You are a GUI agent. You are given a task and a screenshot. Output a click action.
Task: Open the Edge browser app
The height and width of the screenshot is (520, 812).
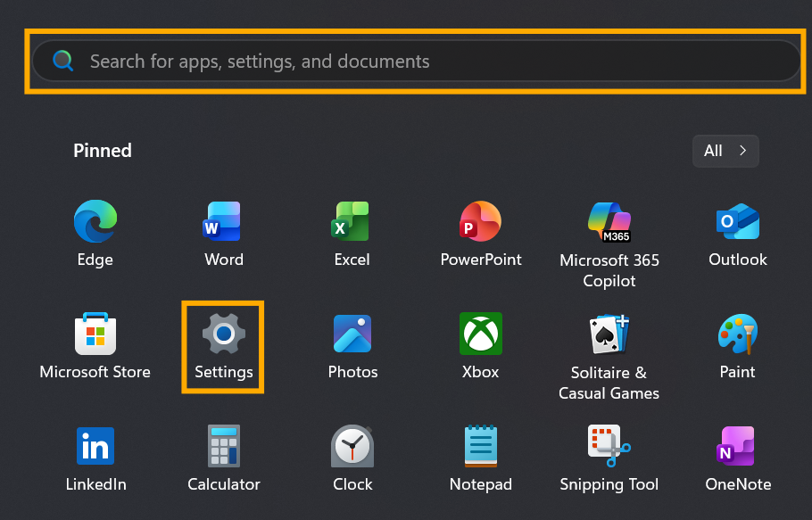pos(95,234)
